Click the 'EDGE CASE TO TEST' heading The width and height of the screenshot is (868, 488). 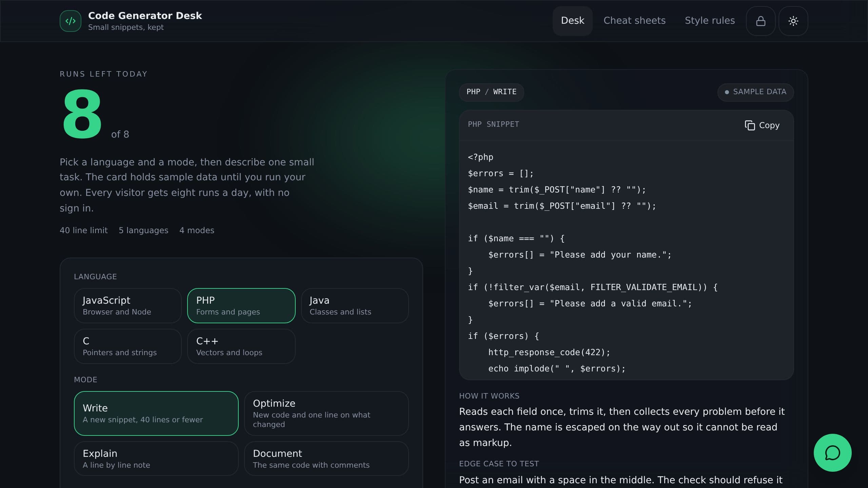click(499, 464)
